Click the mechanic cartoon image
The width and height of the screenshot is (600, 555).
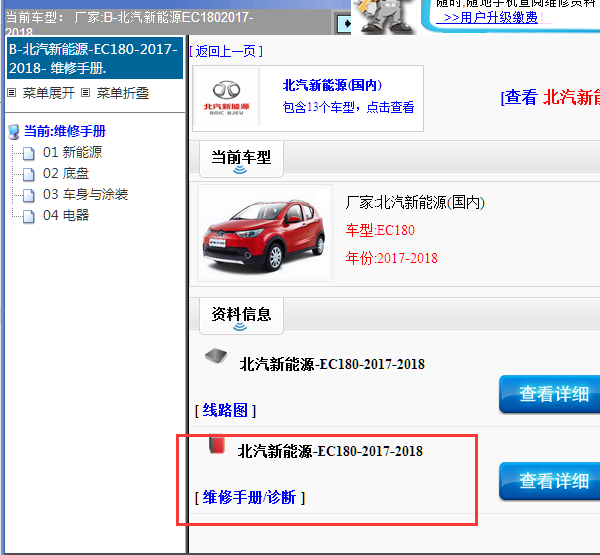(385, 17)
